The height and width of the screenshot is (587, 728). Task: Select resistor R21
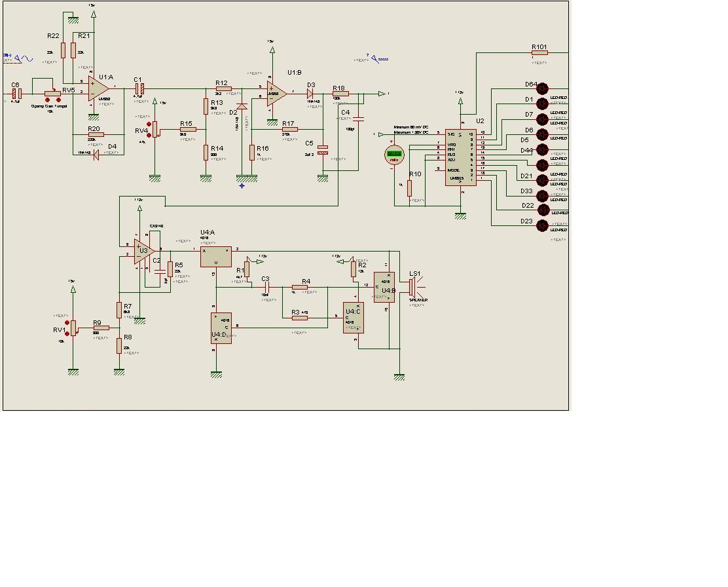click(x=73, y=50)
